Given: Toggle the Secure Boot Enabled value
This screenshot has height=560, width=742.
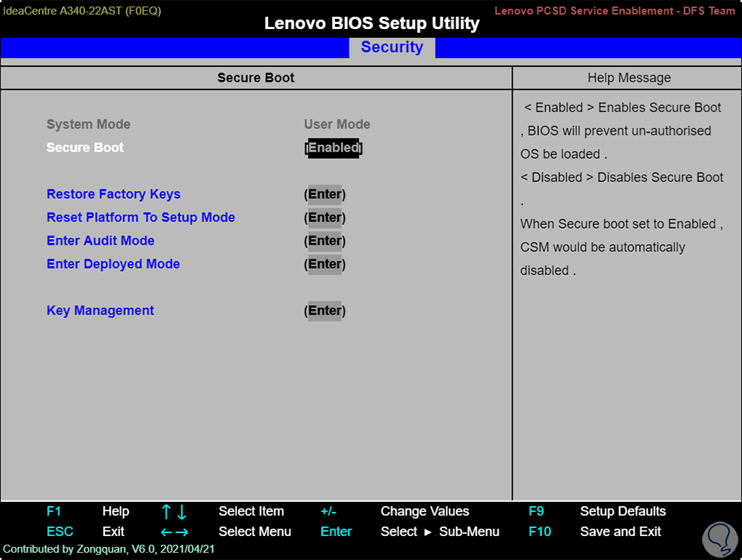Looking at the screenshot, I should (333, 148).
